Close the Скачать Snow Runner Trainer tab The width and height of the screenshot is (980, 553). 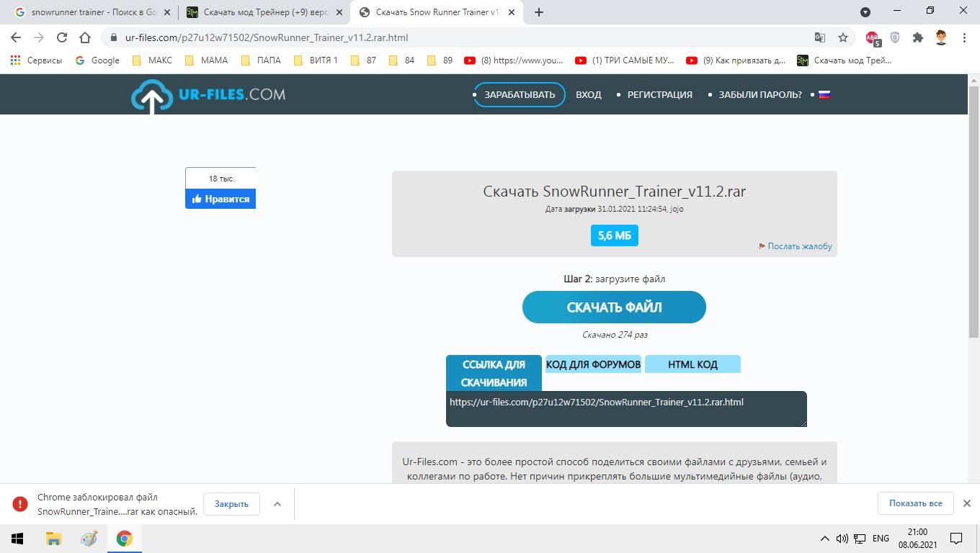pyautogui.click(x=510, y=12)
